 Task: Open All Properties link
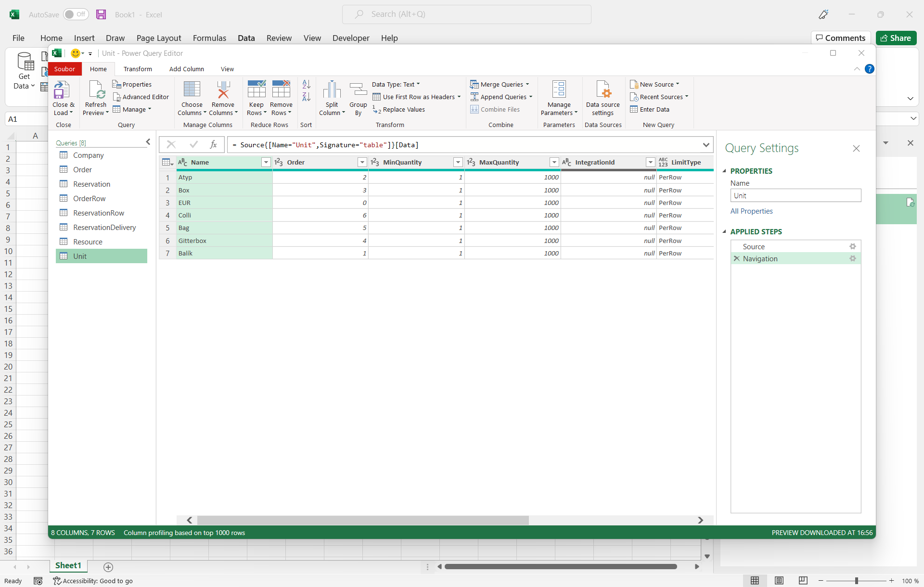tap(751, 211)
